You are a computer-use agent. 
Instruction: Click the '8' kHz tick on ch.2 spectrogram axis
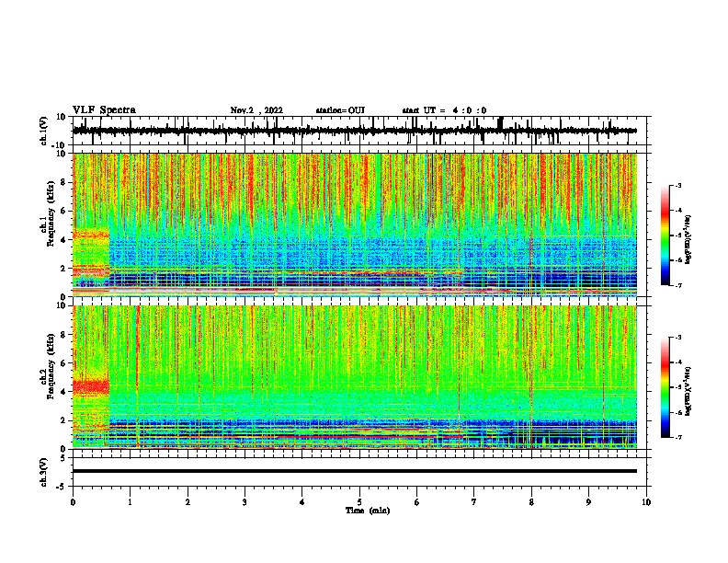[63, 335]
